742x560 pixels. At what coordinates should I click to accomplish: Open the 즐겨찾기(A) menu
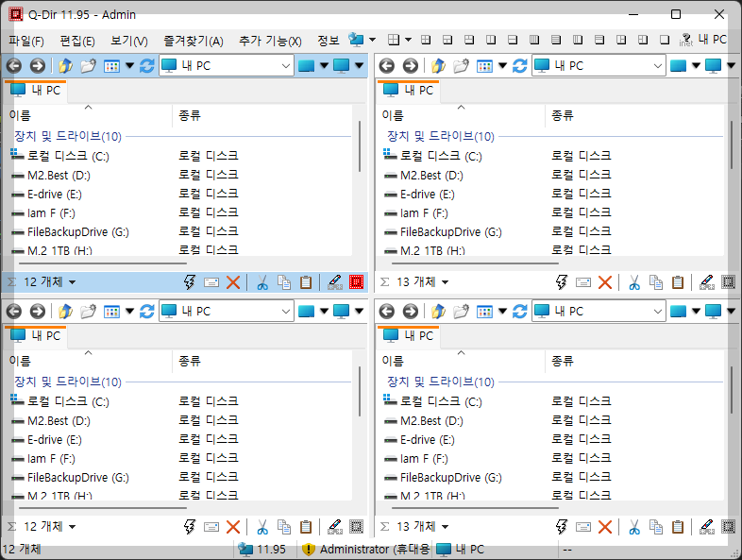click(194, 42)
